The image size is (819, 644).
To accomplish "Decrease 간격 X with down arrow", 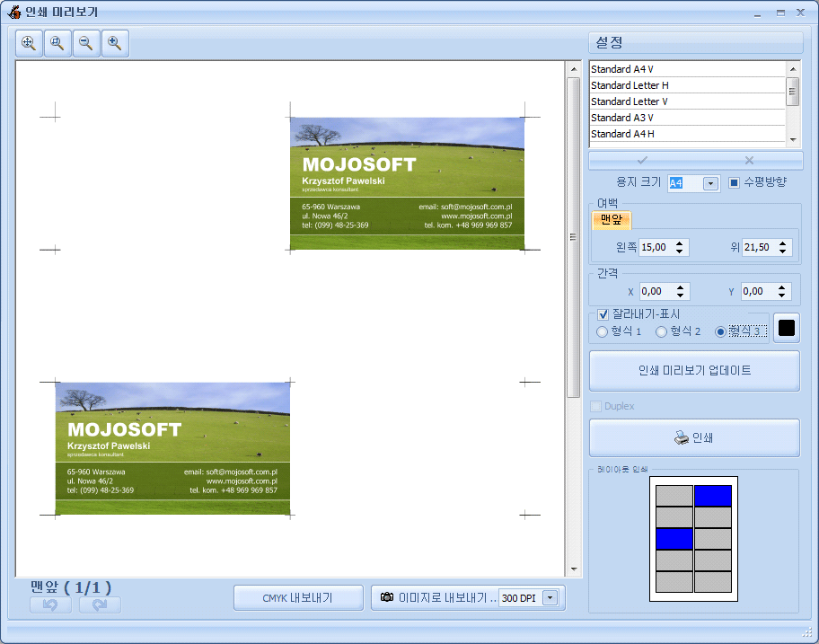I will tap(680, 296).
